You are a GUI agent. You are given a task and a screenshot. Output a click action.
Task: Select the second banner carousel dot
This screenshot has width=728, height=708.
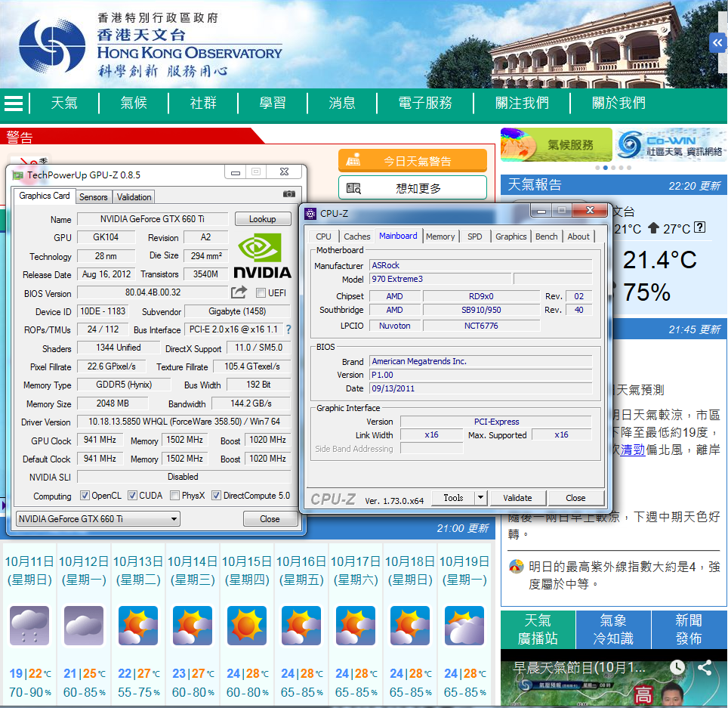pyautogui.click(x=605, y=168)
